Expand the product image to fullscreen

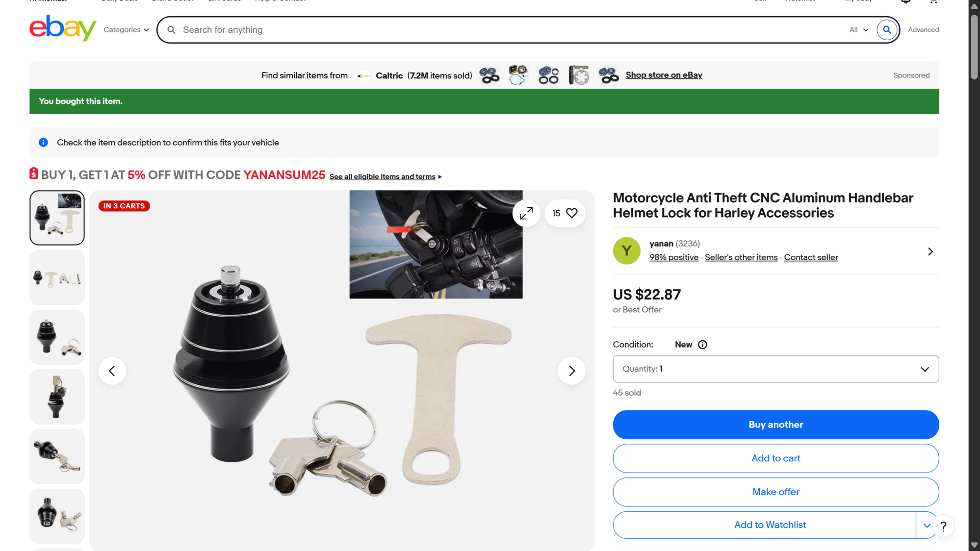pyautogui.click(x=526, y=213)
